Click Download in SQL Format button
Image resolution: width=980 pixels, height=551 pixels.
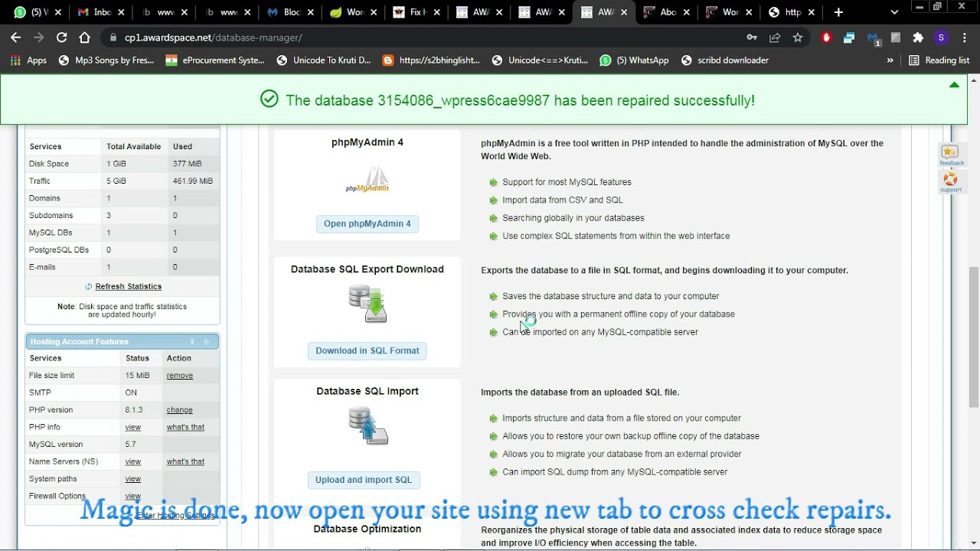click(367, 350)
